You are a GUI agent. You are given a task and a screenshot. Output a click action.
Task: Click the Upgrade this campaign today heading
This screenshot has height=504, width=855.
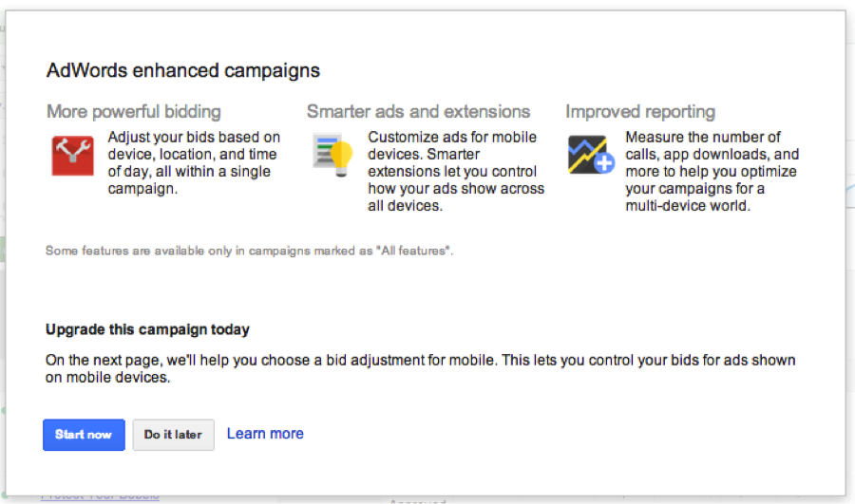click(x=148, y=329)
